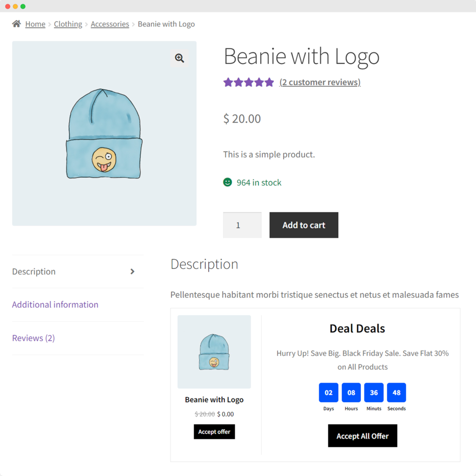The image size is (476, 476).
Task: Select the Description tab
Action: (x=34, y=271)
